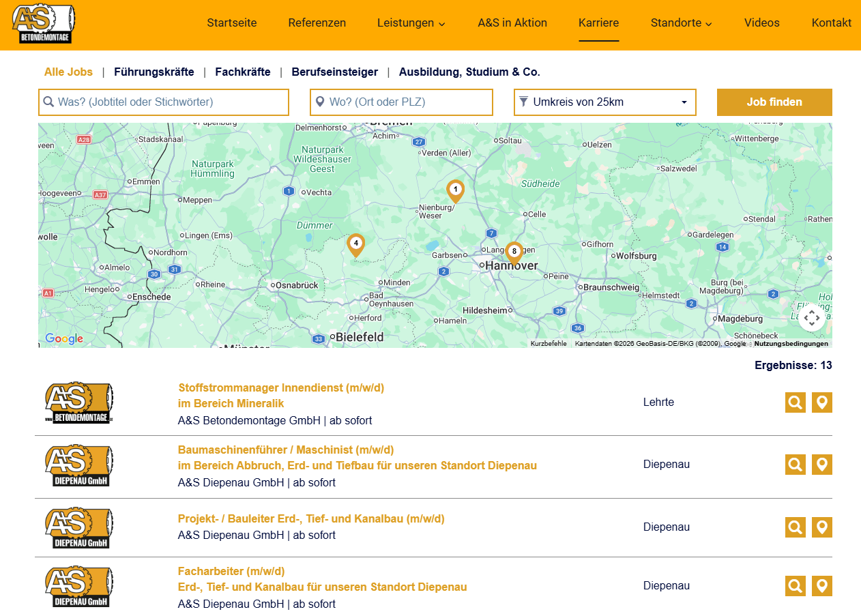Image resolution: width=861 pixels, height=616 pixels.
Task: Select map marker labeled 1 near Nienburg
Action: pyautogui.click(x=455, y=191)
